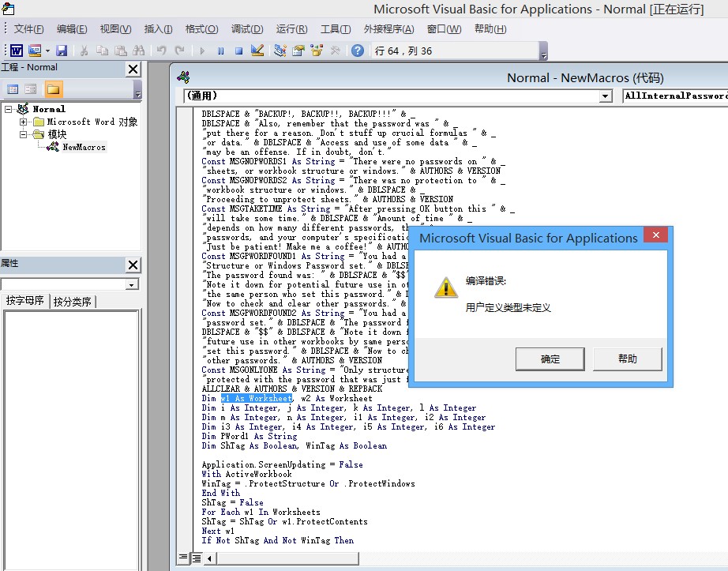Save Normal with the floppy disk icon
This screenshot has width=728, height=571.
(62, 50)
